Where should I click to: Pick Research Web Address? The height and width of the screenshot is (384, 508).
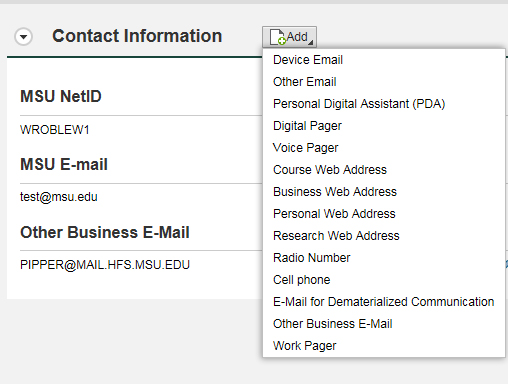tap(336, 236)
